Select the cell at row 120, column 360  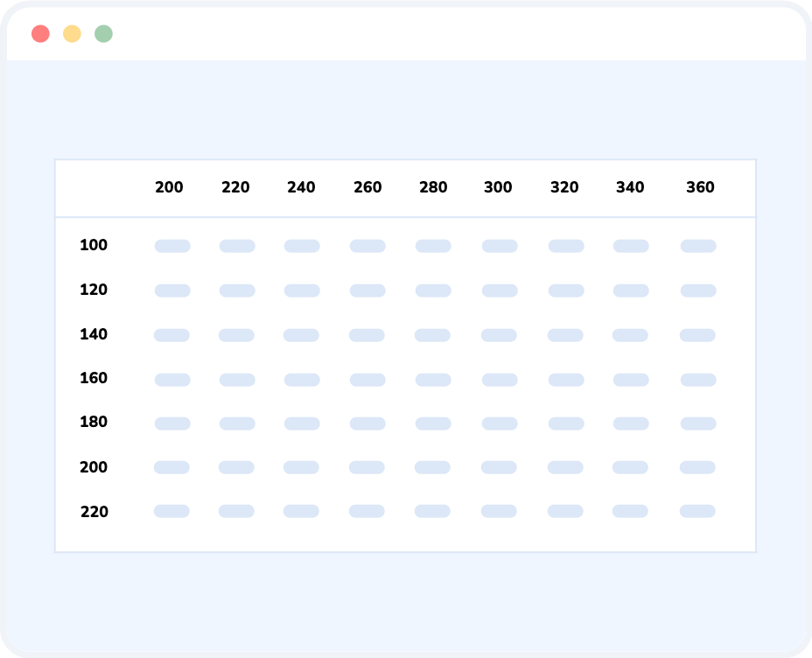[x=698, y=290]
